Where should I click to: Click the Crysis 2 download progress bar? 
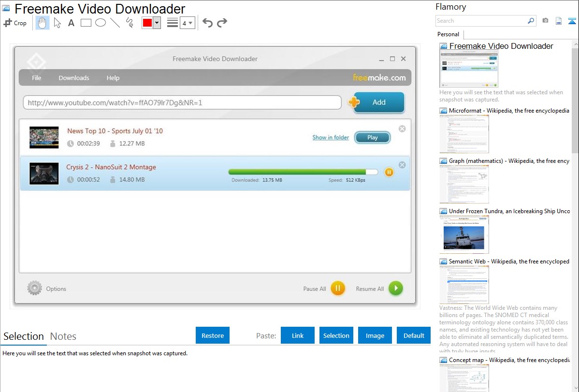pos(303,172)
